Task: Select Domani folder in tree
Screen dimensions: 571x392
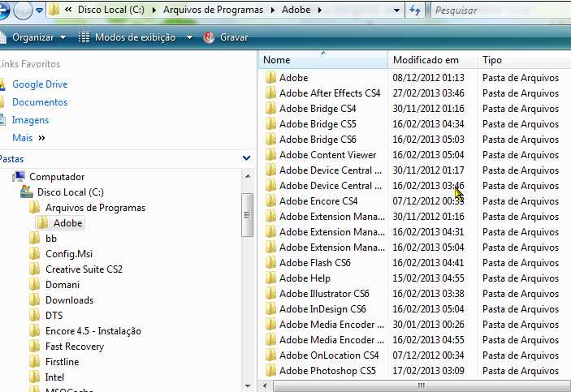Action: [x=63, y=285]
